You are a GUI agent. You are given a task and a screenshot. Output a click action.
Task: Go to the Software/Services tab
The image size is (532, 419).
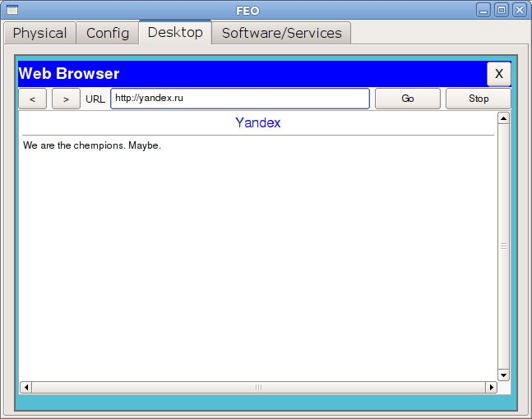[x=281, y=33]
